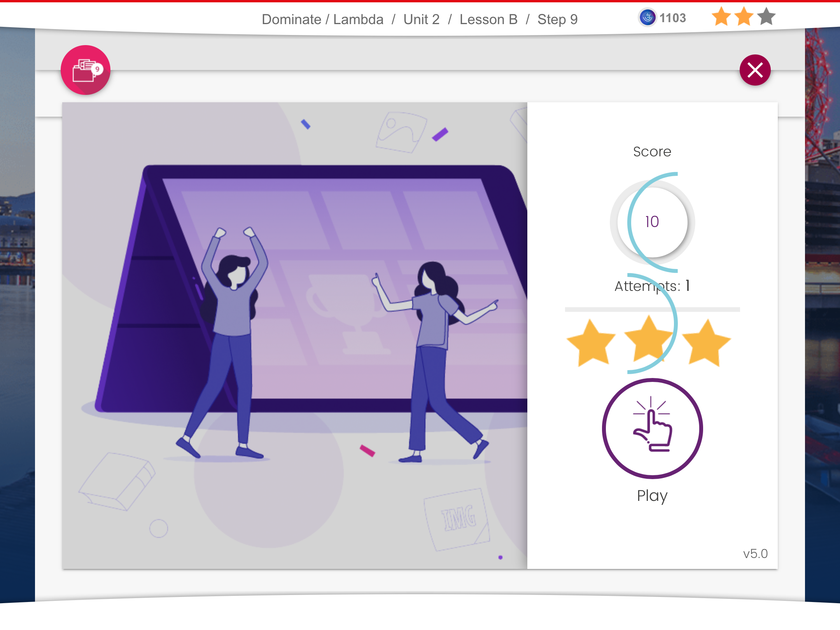Close the results panel with the X button
This screenshot has height=630, width=840.
pyautogui.click(x=755, y=70)
